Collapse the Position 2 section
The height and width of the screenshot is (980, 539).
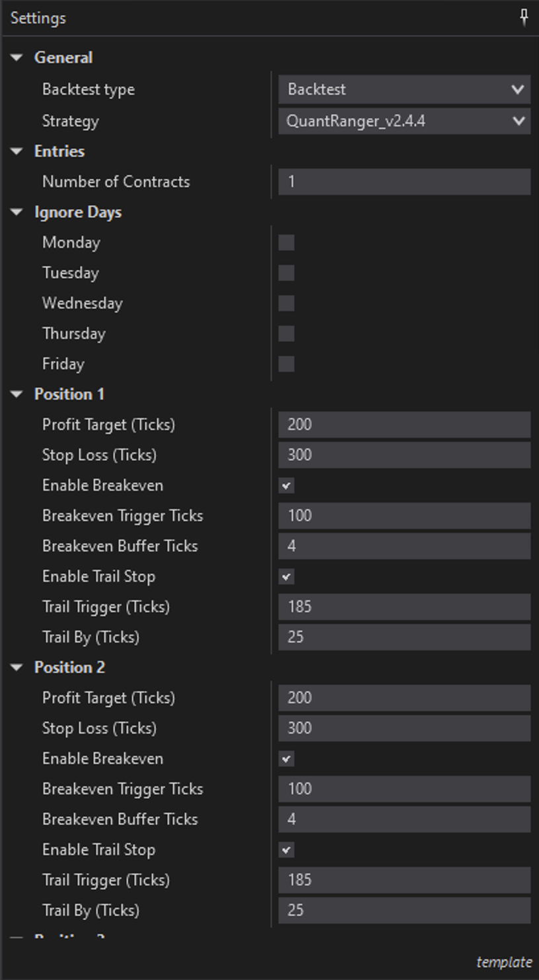pyautogui.click(x=17, y=668)
